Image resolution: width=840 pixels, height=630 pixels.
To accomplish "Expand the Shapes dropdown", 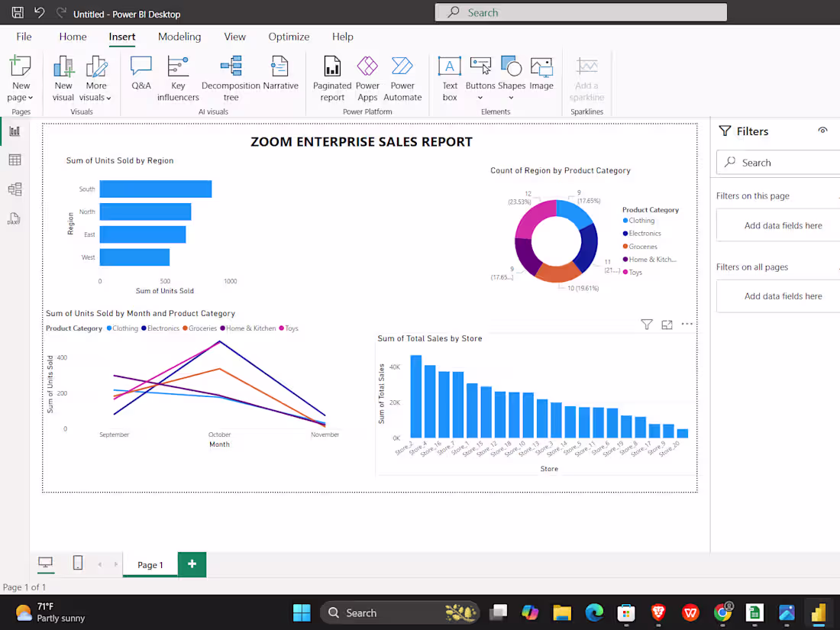I will coord(511,97).
